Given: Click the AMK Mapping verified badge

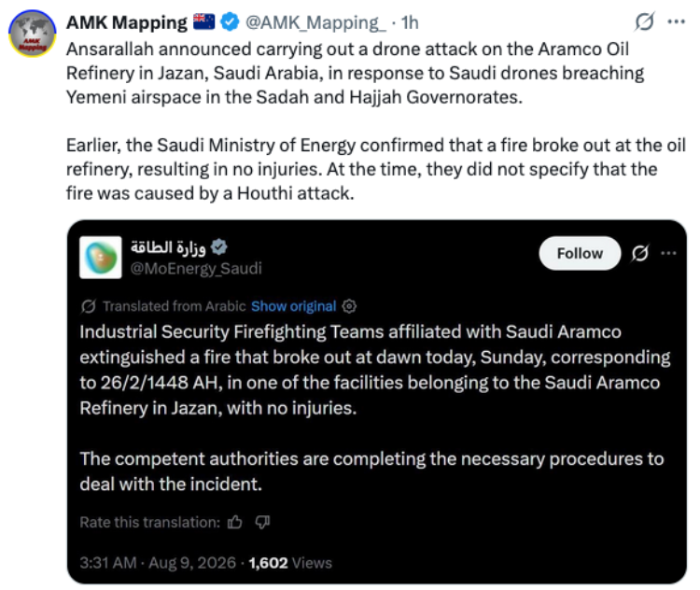Looking at the screenshot, I should click(x=230, y=21).
